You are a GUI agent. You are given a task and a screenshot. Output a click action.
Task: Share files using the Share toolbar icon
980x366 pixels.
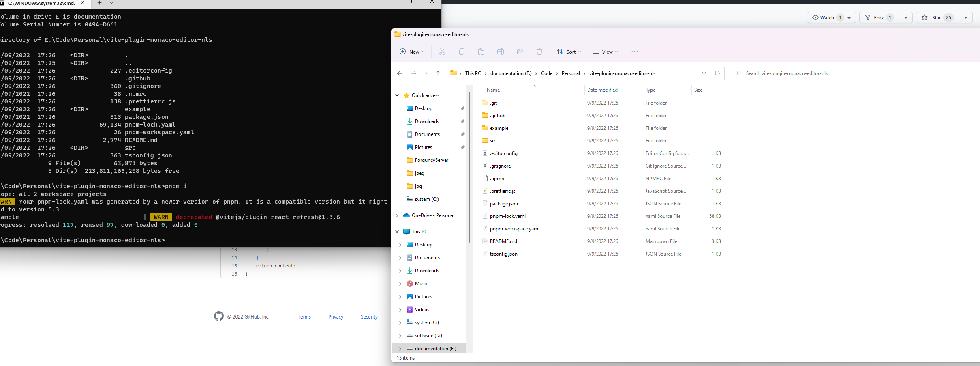coord(520,52)
